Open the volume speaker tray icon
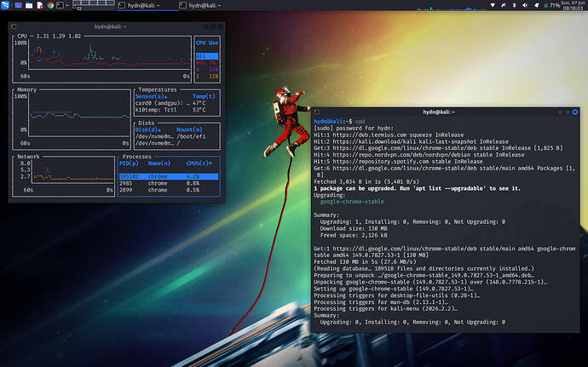Screen dimensions: 588x367 (x=526, y=5)
